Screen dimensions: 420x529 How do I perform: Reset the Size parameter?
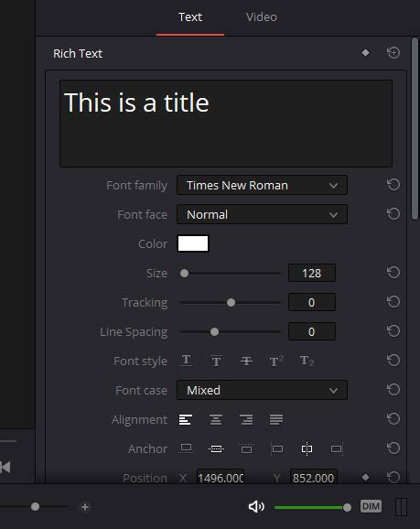click(393, 272)
